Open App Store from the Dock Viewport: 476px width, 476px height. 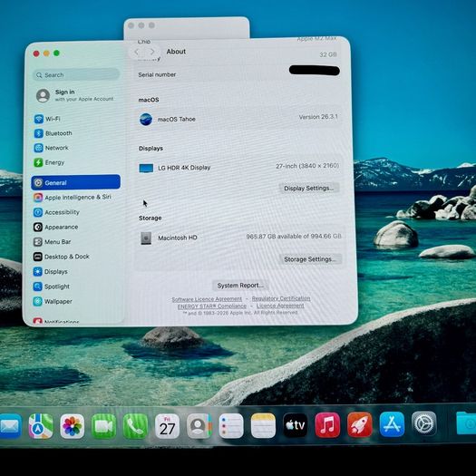tap(392, 424)
